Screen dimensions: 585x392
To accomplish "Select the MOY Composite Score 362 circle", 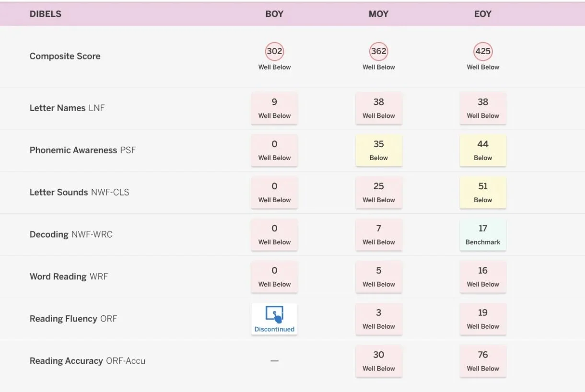I will pos(378,51).
